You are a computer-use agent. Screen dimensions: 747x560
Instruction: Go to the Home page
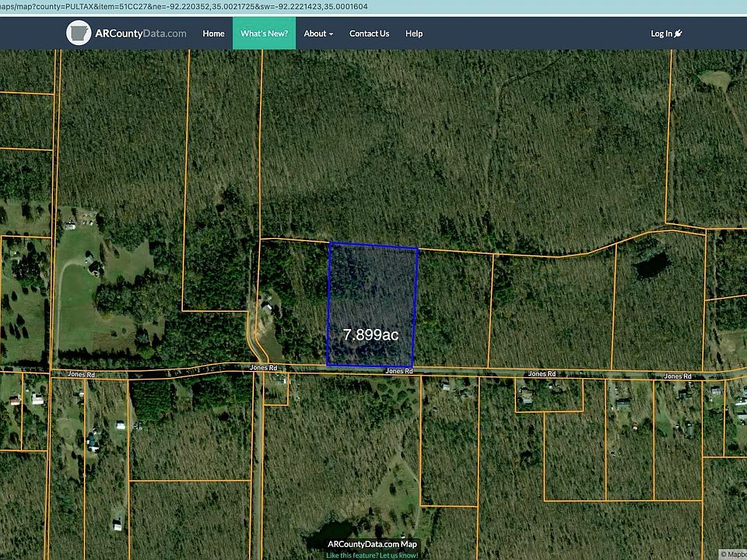click(213, 33)
